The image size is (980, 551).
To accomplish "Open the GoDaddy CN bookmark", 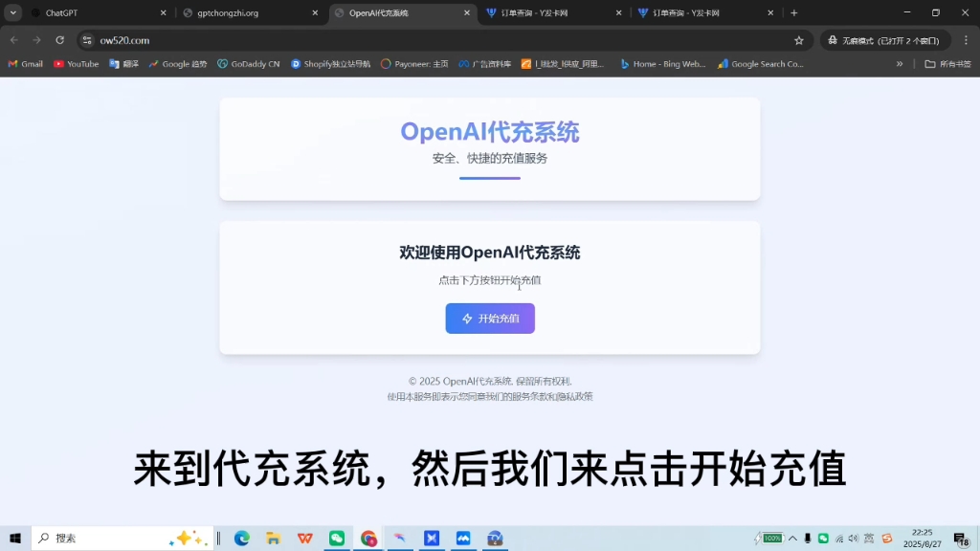I will coord(249,64).
